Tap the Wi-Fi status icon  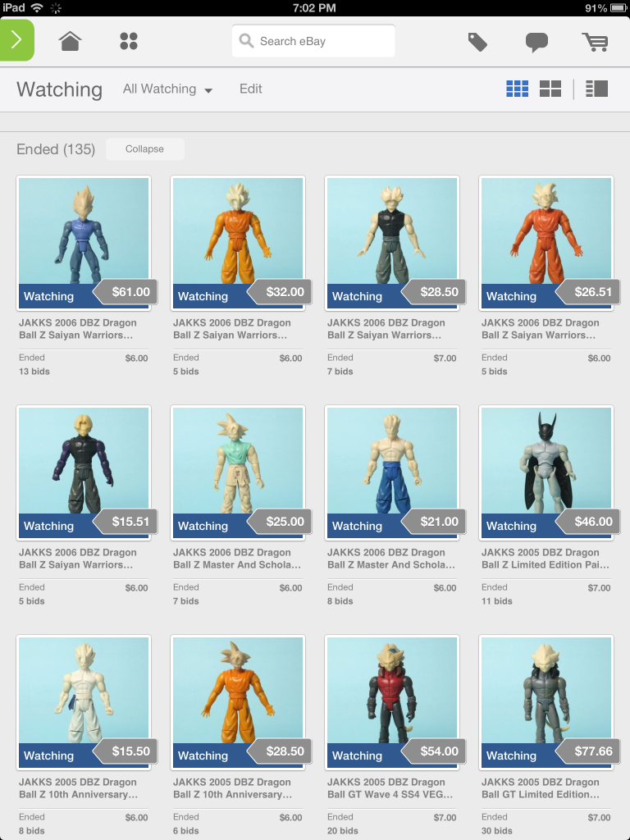coord(37,7)
